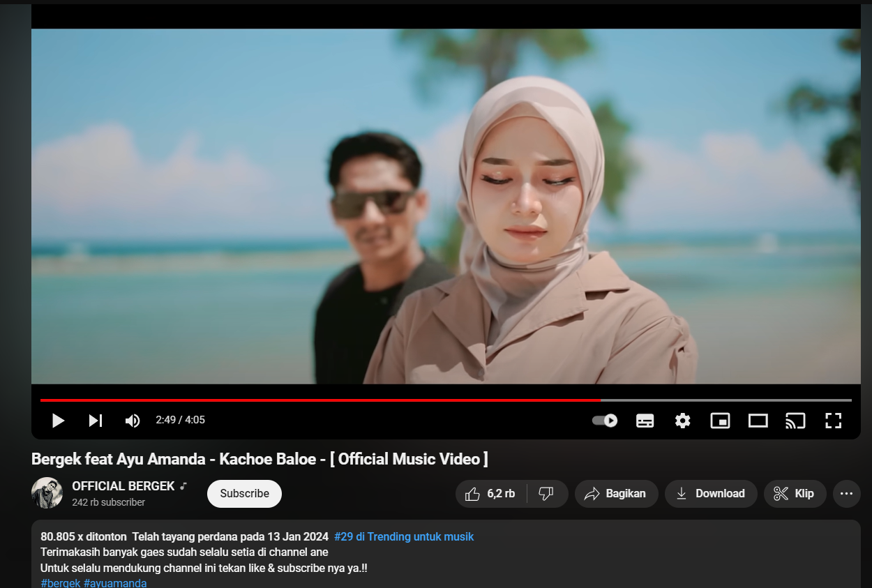The height and width of the screenshot is (588, 872).
Task: Open the three-dot more actions menu
Action: coord(846,494)
